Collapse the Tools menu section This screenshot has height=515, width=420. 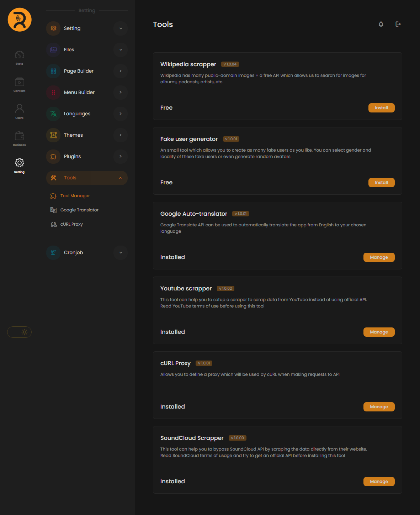120,178
